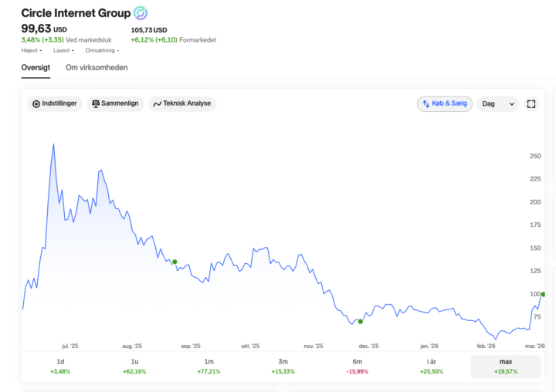Click the 'Ved markedsluk' label

click(x=89, y=39)
